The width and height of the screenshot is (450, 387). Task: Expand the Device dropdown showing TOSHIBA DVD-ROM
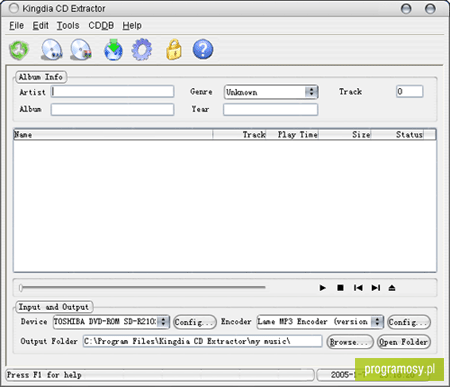[111, 322]
